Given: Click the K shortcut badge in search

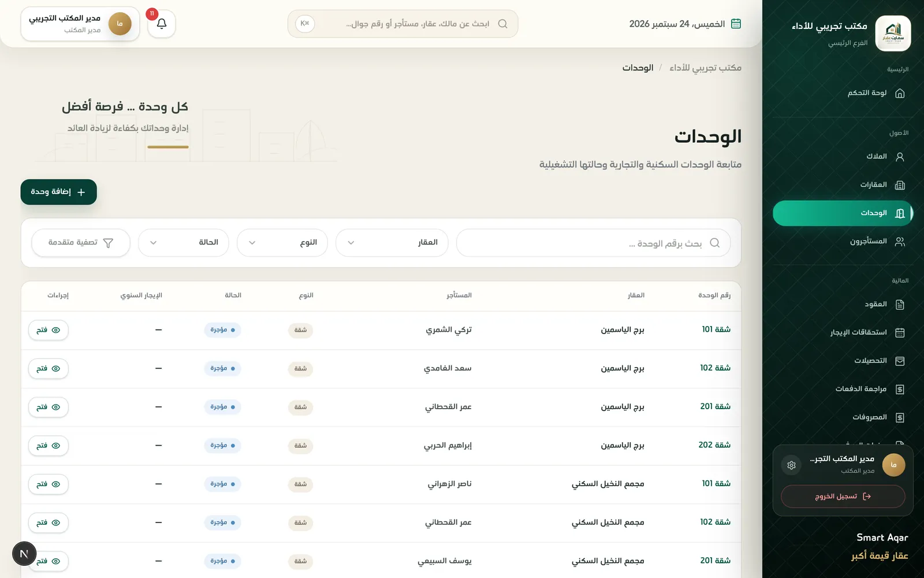Looking at the screenshot, I should (305, 24).
